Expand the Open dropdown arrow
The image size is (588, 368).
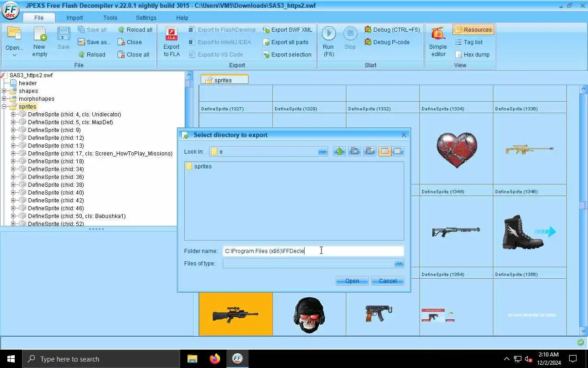pyautogui.click(x=14, y=55)
